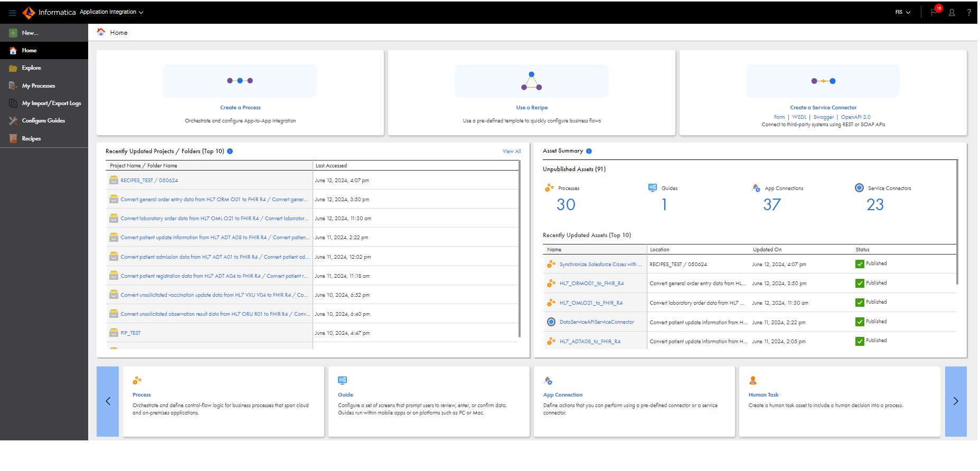
Task: Click the Create a Service Connector diagram icon
Action: (823, 81)
